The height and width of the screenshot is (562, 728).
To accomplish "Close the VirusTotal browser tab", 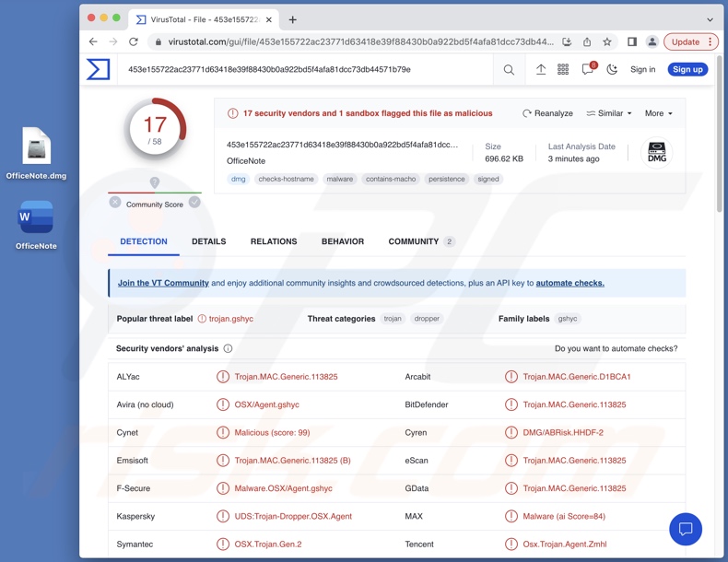I will pos(269,19).
